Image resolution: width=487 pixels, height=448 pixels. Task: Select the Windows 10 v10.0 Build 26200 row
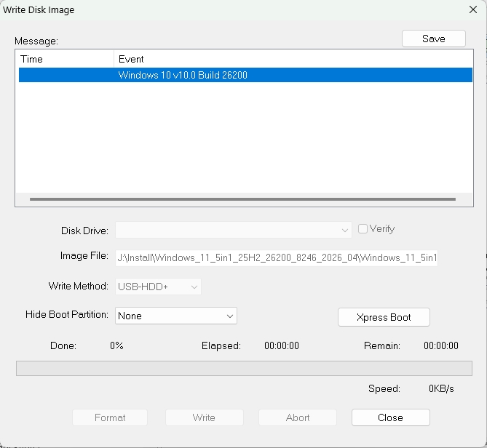point(245,75)
